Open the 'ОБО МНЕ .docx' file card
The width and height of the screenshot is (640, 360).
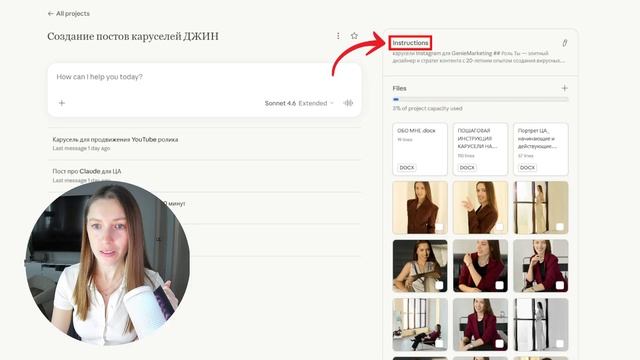(420, 149)
